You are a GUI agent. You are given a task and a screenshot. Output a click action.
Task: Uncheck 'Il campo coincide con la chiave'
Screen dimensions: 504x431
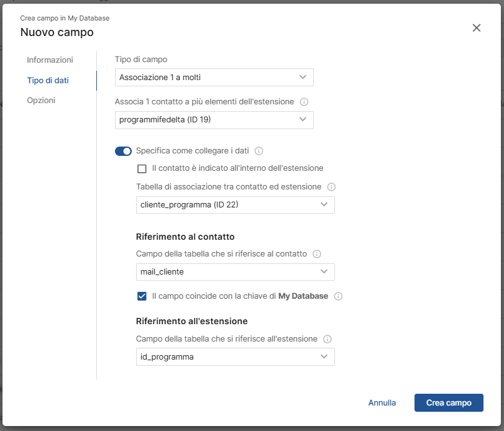point(142,296)
